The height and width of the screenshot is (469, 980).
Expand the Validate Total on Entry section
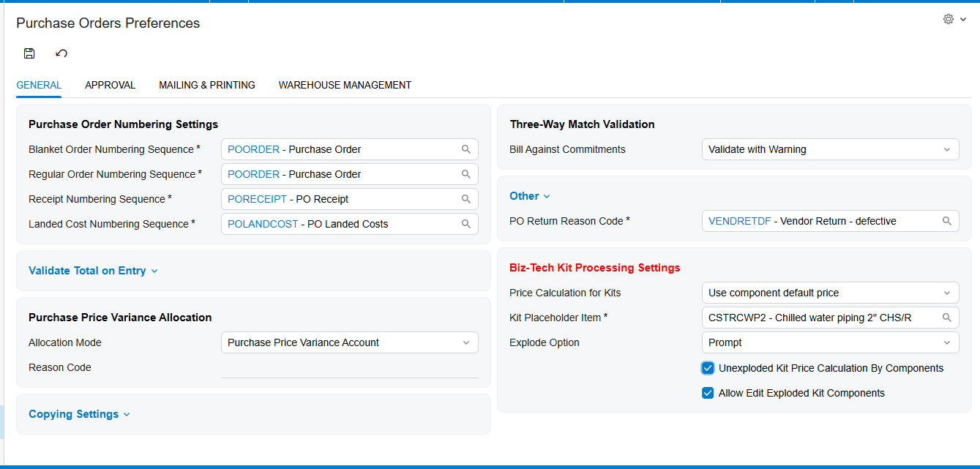(x=93, y=271)
